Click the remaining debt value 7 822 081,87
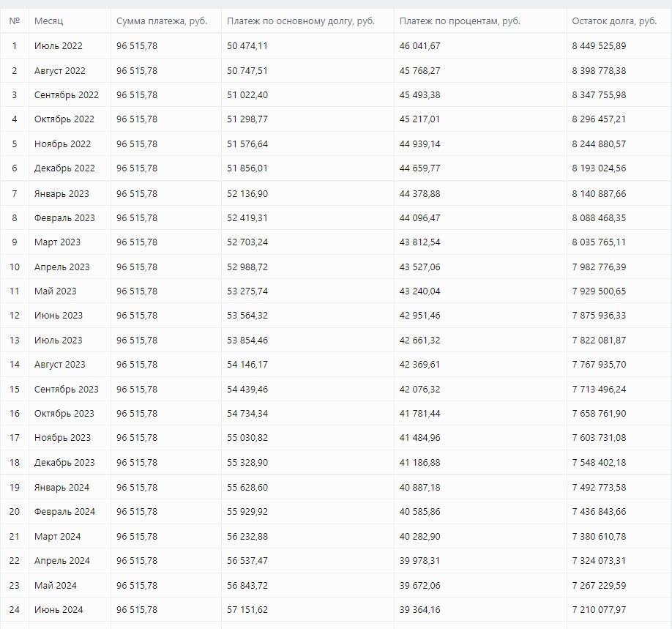Image resolution: width=672 pixels, height=629 pixels. pos(599,340)
